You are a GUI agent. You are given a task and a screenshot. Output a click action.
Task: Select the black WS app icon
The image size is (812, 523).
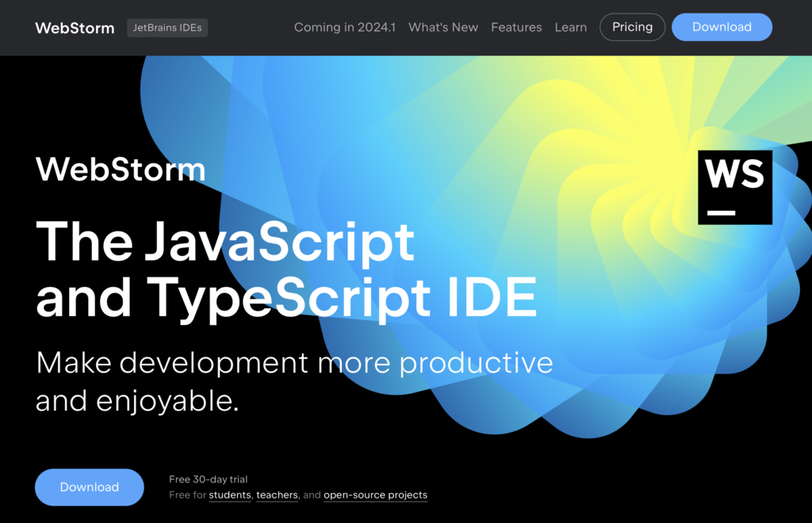click(734, 186)
